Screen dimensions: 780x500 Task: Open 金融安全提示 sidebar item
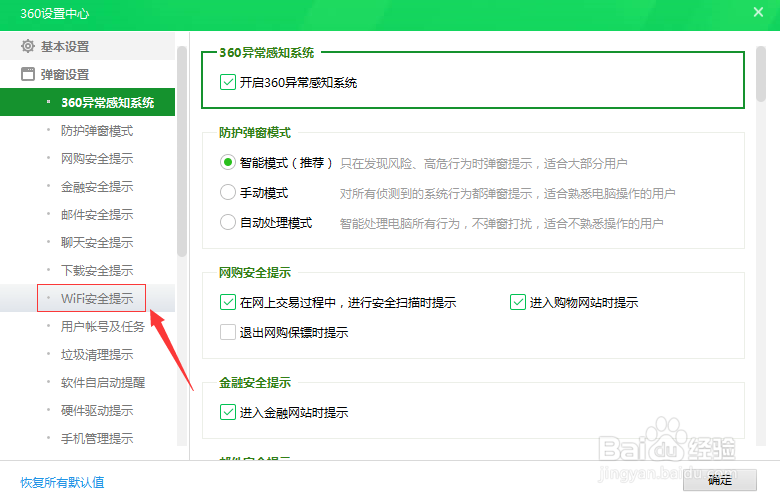point(97,187)
